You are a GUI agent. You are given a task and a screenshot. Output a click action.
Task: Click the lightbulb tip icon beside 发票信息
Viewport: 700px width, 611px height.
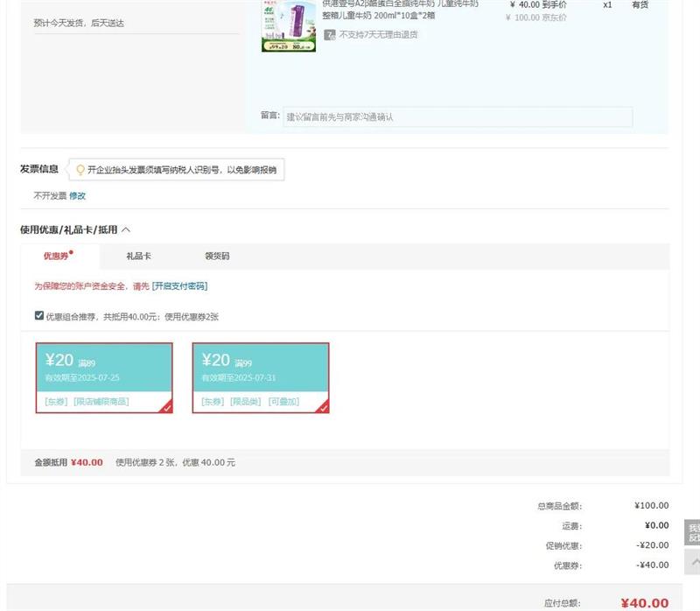[80, 170]
